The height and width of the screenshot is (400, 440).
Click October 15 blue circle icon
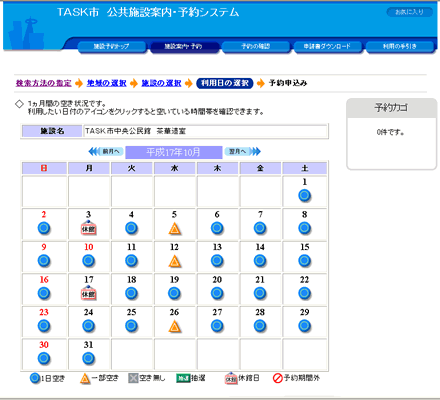click(x=304, y=261)
